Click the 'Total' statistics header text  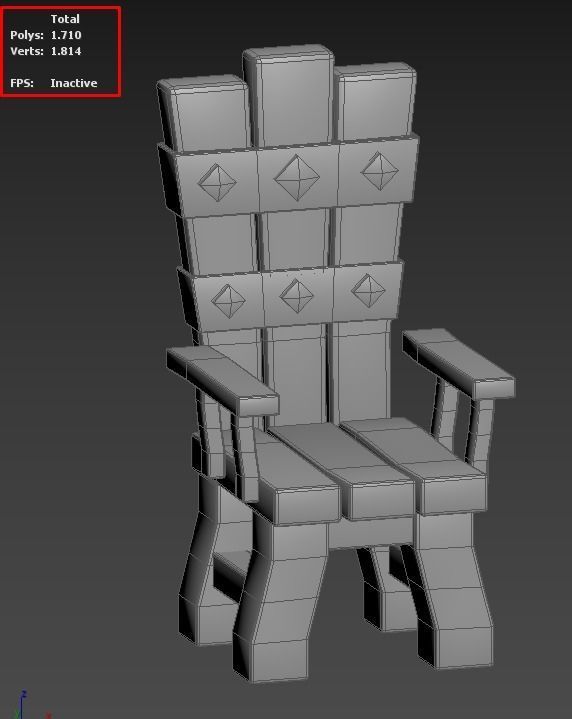pyautogui.click(x=65, y=19)
